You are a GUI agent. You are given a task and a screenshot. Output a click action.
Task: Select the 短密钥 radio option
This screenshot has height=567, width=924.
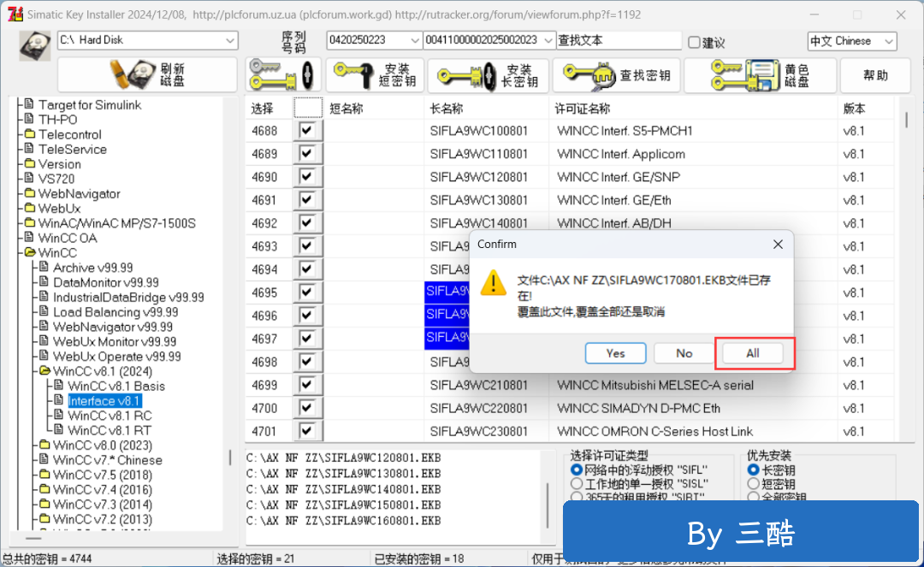(753, 484)
